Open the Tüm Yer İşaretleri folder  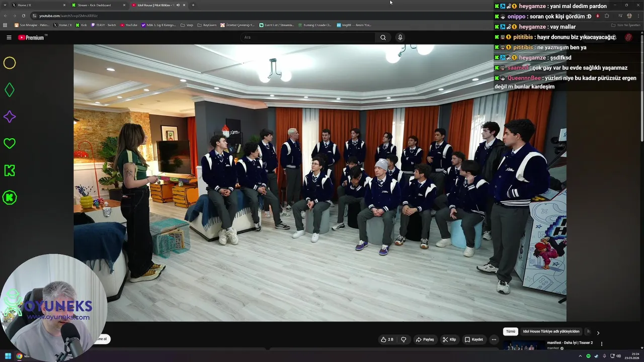point(625,25)
